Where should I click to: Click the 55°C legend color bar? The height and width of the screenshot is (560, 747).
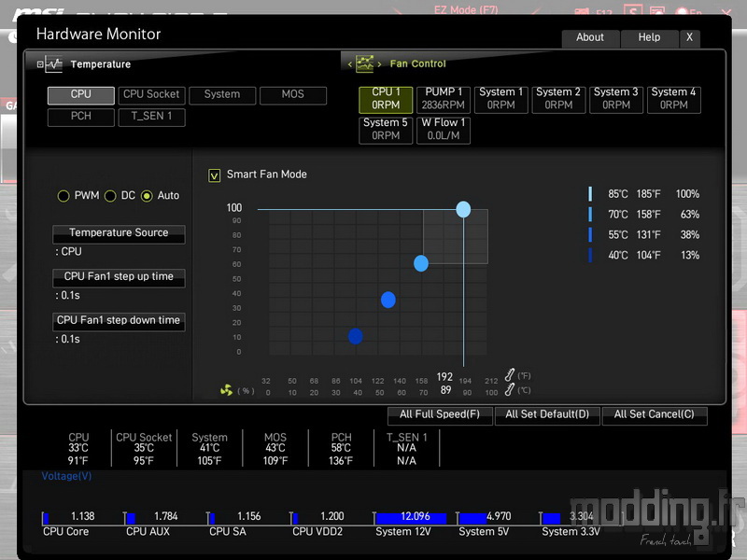[x=590, y=235]
